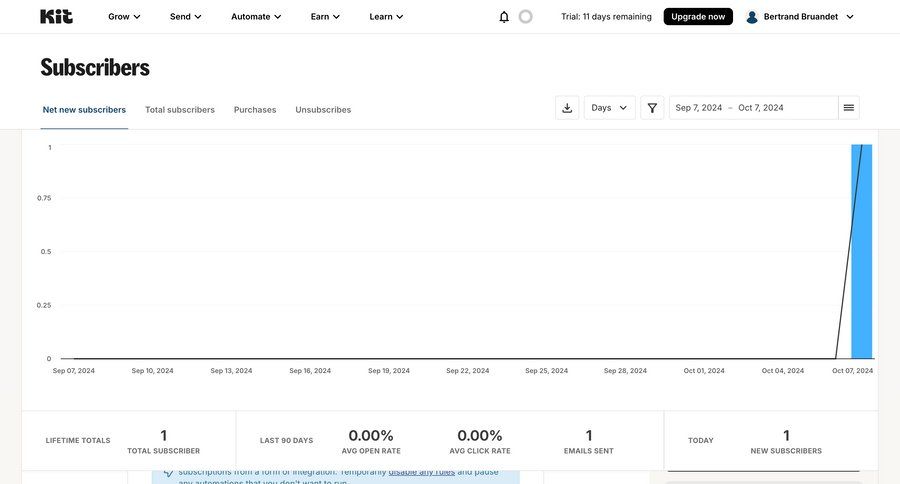
Task: Click the 0.75 y-axis label
Action: click(44, 198)
